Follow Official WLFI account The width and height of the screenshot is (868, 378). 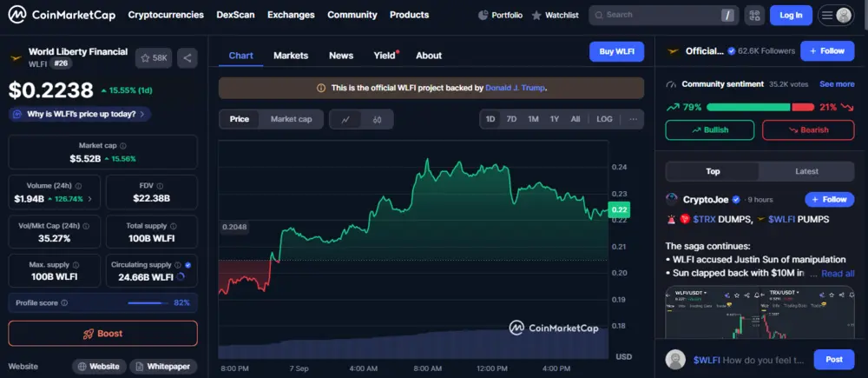coord(827,51)
